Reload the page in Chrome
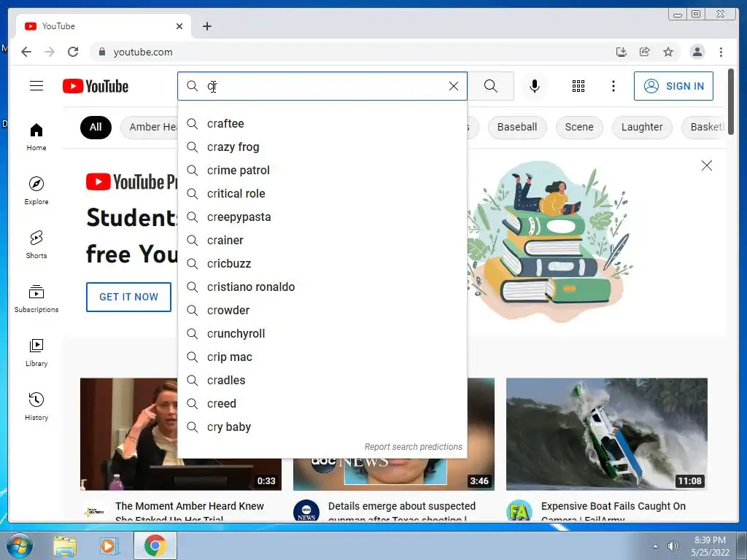This screenshot has width=747, height=560. pos(73,52)
